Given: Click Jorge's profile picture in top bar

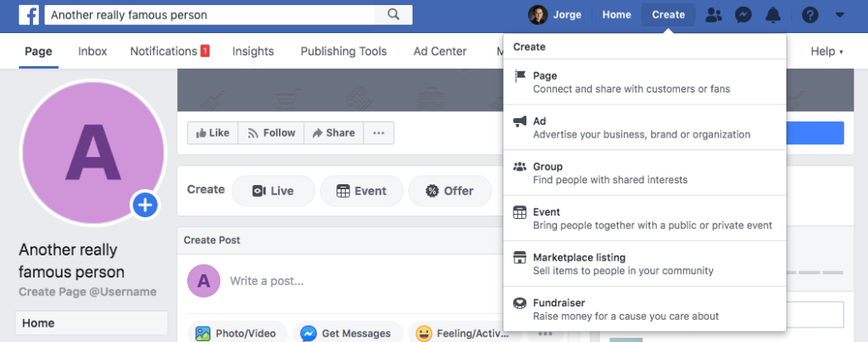Looking at the screenshot, I should [537, 15].
